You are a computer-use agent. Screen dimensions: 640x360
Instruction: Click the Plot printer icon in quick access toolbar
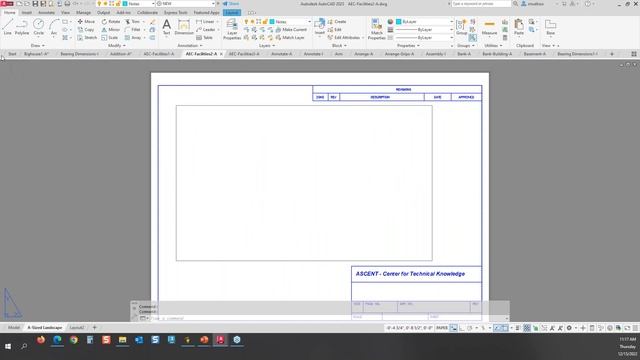(67, 4)
